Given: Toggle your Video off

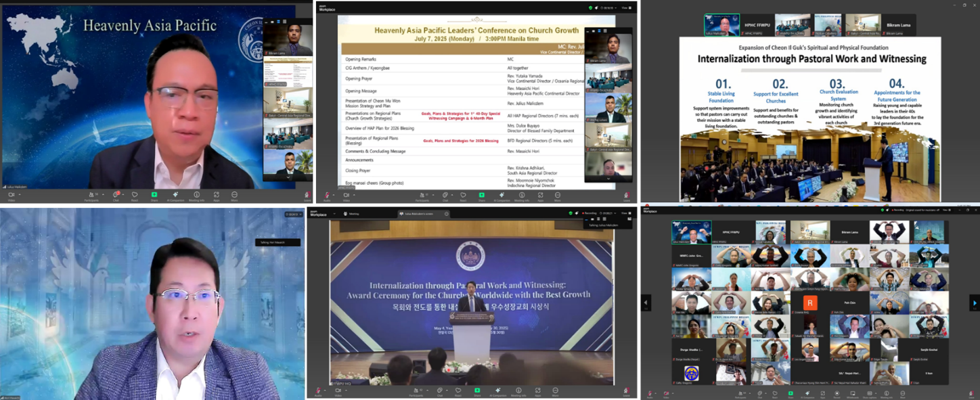Looking at the screenshot, I should click(x=338, y=391).
